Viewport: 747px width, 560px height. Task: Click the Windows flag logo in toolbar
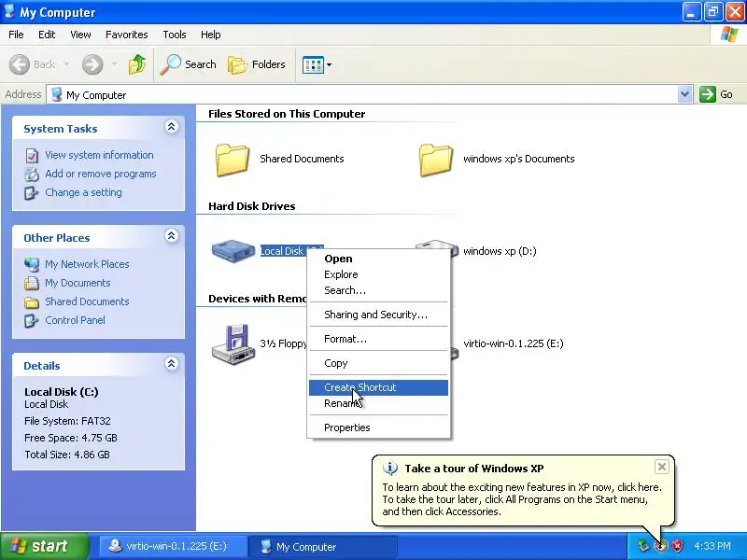[729, 35]
